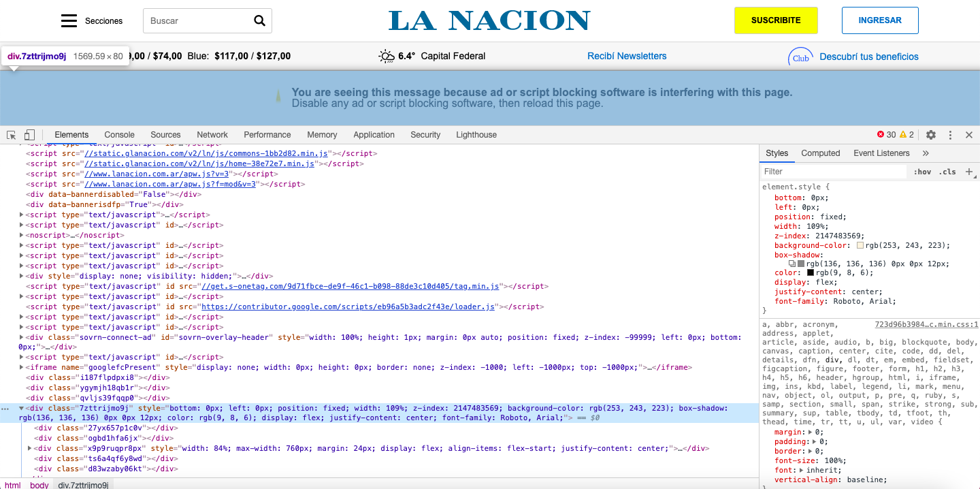This screenshot has width=980, height=489.
Task: Select the Memory tab
Action: 322,135
